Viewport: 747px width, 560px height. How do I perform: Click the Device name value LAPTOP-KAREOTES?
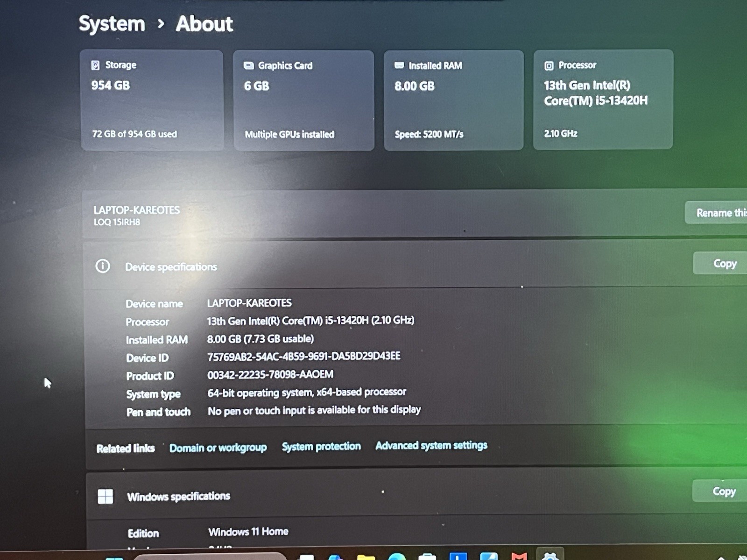pyautogui.click(x=249, y=303)
